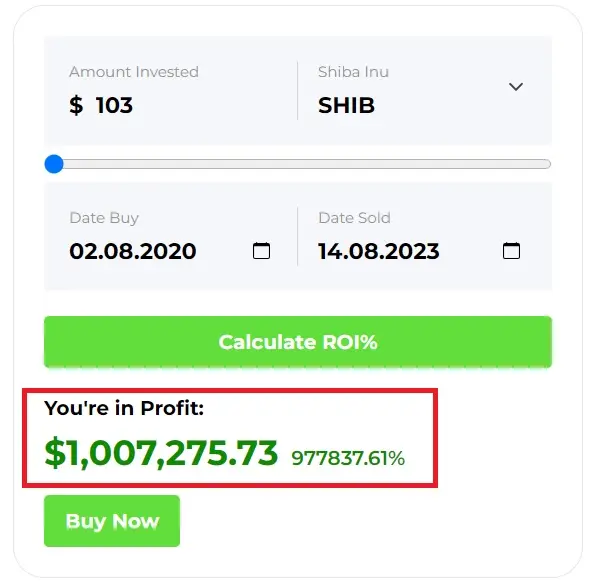Click the Buy Now button
The image size is (594, 582).
pyautogui.click(x=112, y=521)
